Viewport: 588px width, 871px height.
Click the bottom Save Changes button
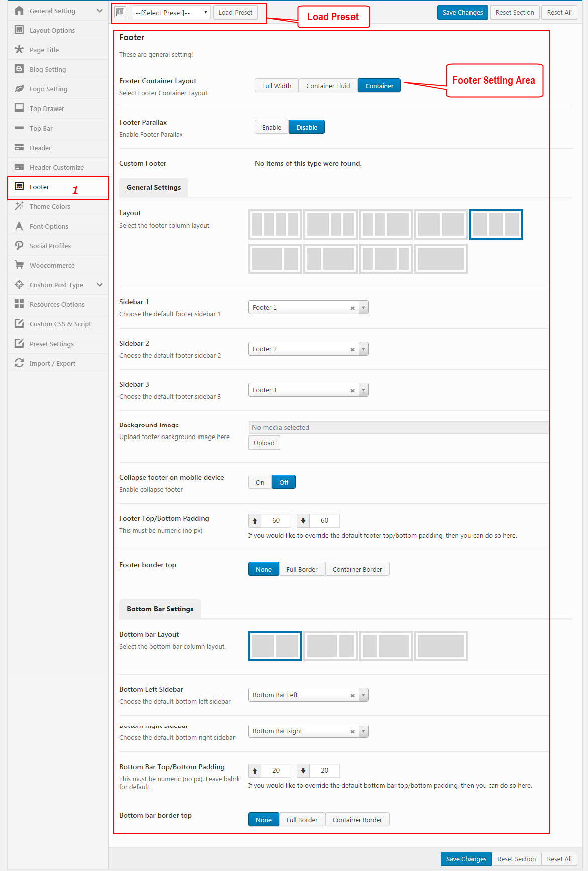[466, 859]
